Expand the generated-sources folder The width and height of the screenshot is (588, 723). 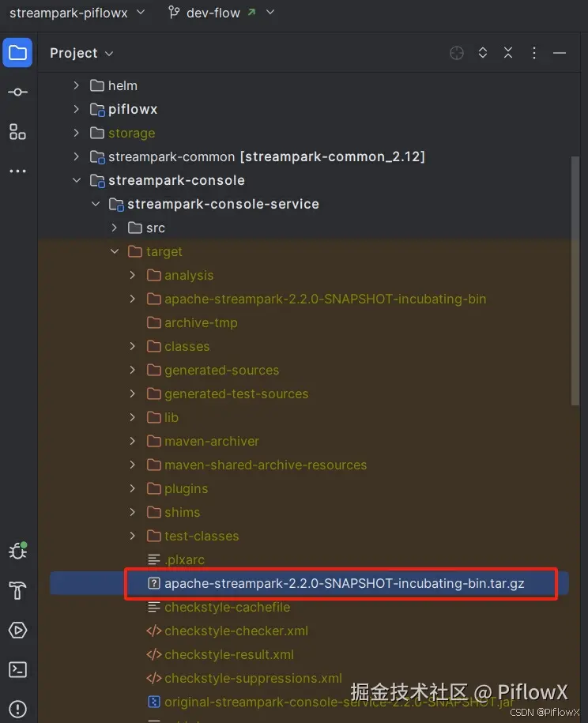pyautogui.click(x=133, y=370)
